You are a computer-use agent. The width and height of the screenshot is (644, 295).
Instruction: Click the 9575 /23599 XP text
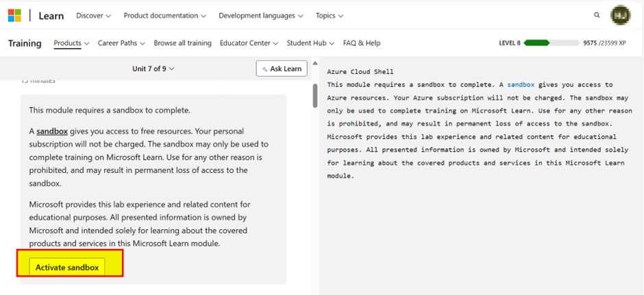tap(604, 43)
